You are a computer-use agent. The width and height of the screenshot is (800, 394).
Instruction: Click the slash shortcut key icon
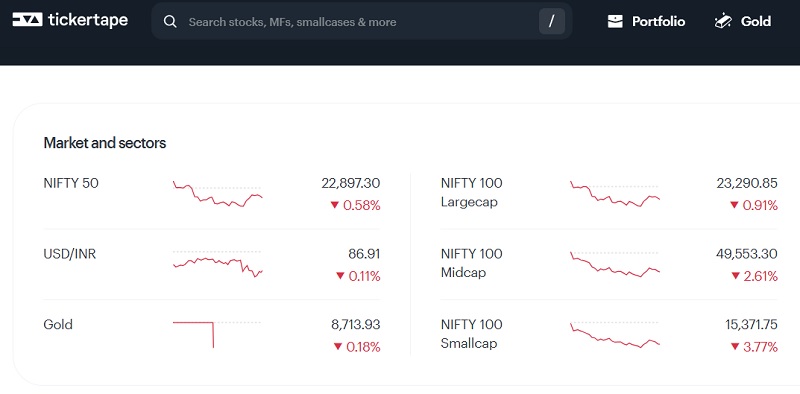coord(552,21)
